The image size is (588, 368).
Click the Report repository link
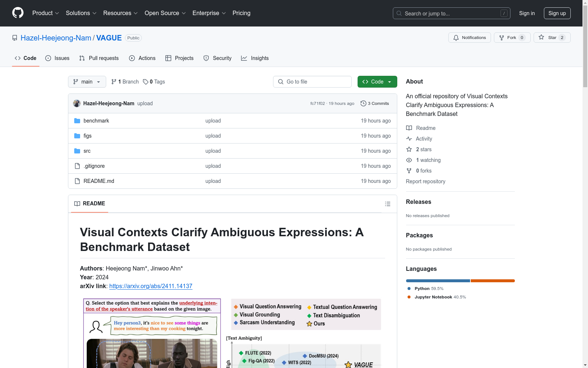426,181
